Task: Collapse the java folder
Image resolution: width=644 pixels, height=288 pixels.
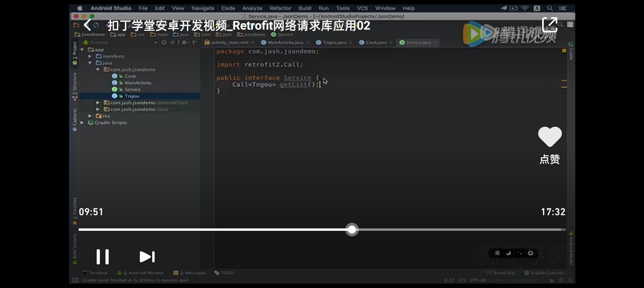Action: pyautogui.click(x=90, y=63)
